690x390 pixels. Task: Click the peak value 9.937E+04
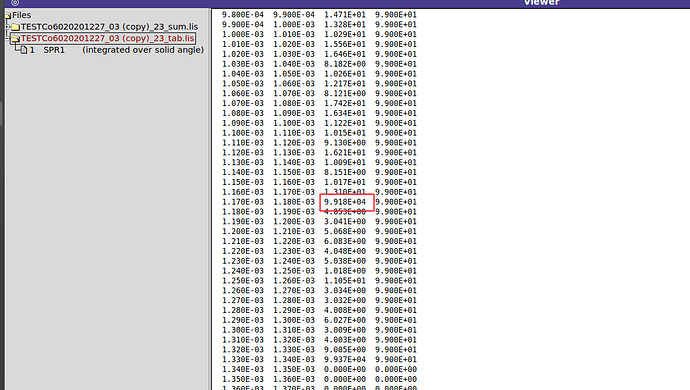(x=345, y=360)
